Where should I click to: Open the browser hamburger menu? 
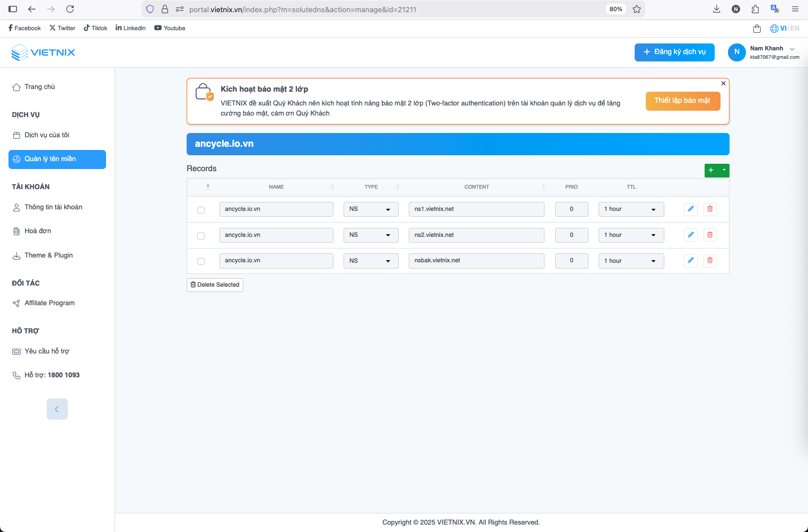tap(795, 9)
